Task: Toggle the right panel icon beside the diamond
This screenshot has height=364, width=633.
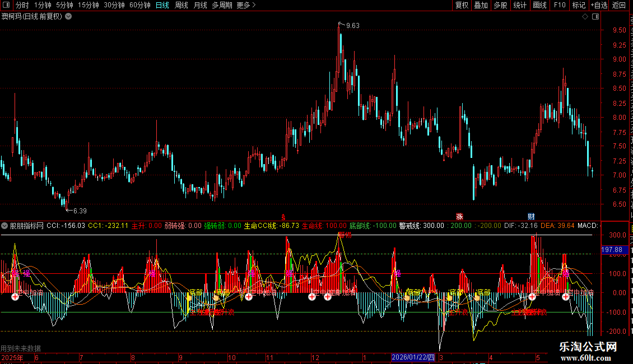Action: point(595,17)
